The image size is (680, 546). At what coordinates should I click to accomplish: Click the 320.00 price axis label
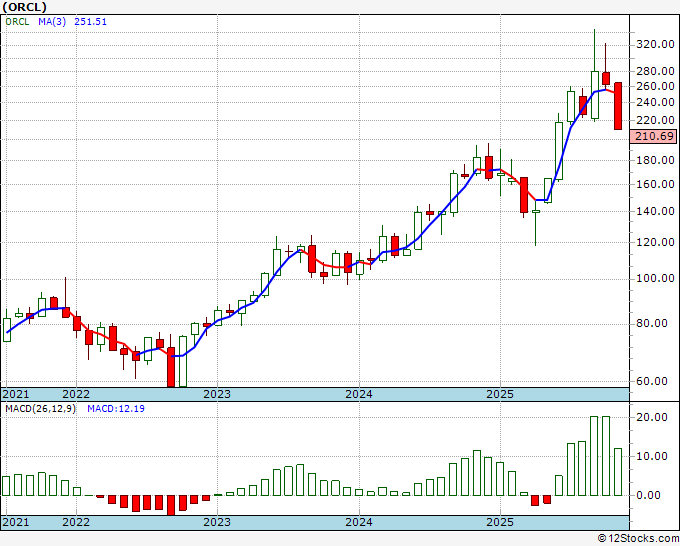click(651, 45)
